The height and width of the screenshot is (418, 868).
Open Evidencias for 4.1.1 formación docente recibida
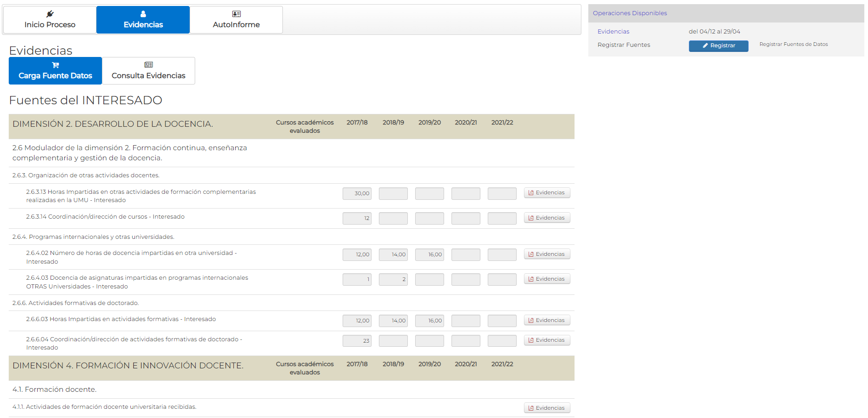click(547, 408)
